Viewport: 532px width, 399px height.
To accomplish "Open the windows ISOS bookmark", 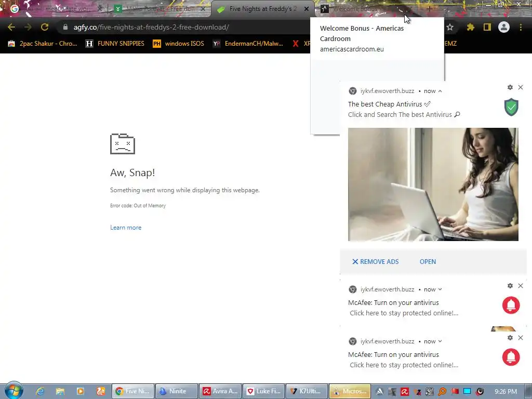I will click(x=179, y=44).
